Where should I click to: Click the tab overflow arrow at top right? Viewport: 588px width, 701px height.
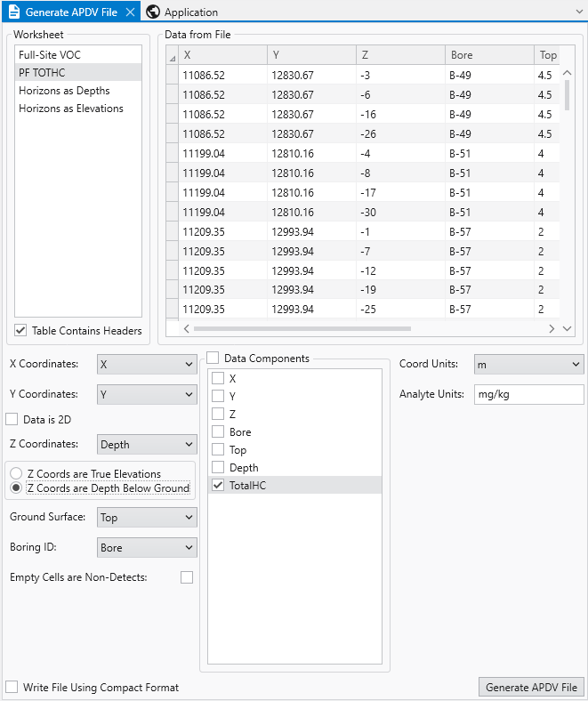pyautogui.click(x=578, y=12)
